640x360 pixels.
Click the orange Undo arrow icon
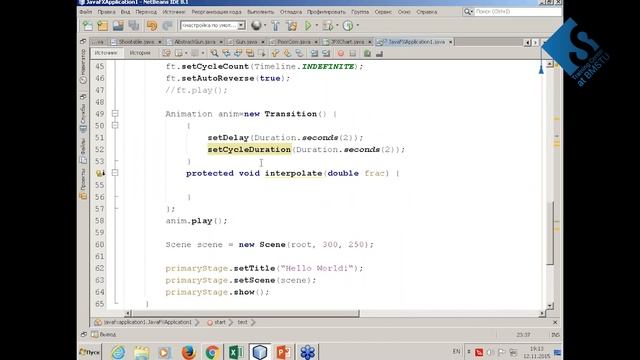pos(152,26)
